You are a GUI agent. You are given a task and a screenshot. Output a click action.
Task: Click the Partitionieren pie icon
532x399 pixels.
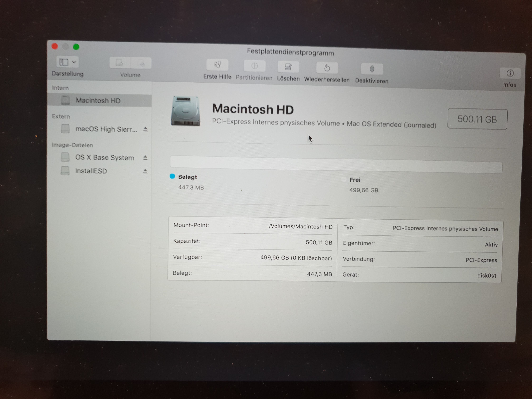click(x=255, y=66)
